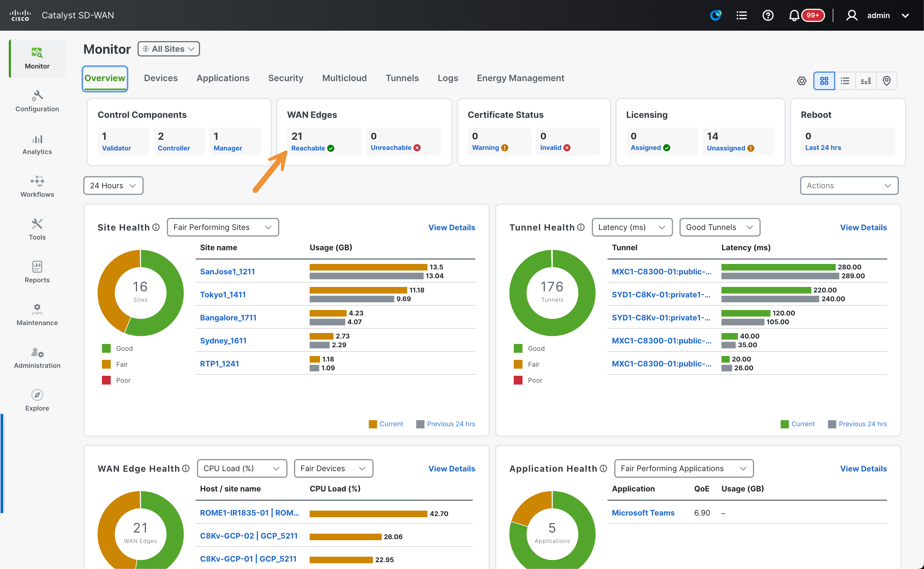Toggle the list view button
924x569 pixels.
[845, 81]
